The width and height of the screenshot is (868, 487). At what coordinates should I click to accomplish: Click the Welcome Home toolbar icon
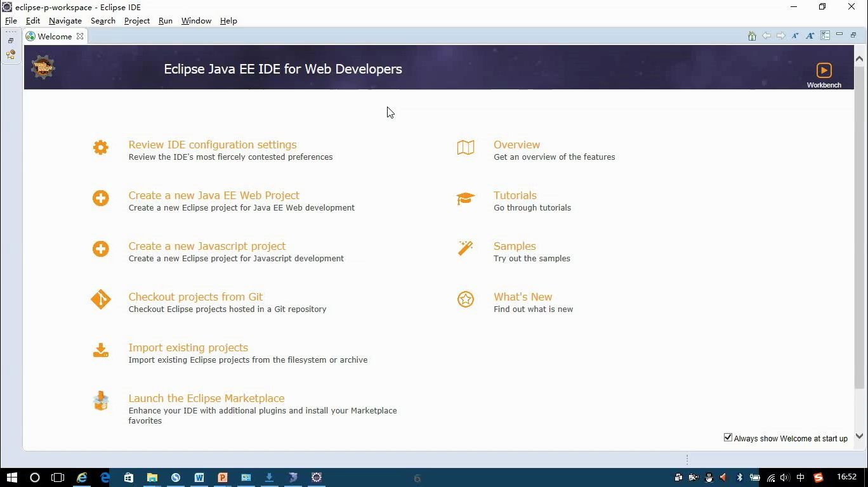(x=752, y=36)
